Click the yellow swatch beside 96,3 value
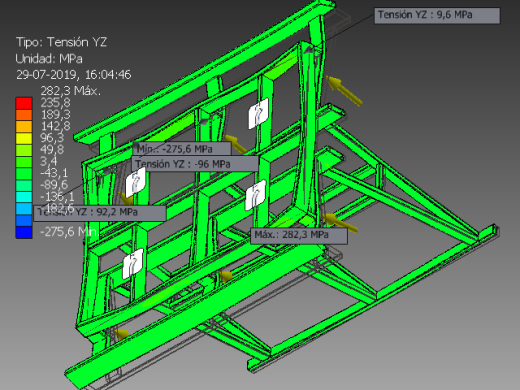The width and height of the screenshot is (520, 390). [24, 138]
